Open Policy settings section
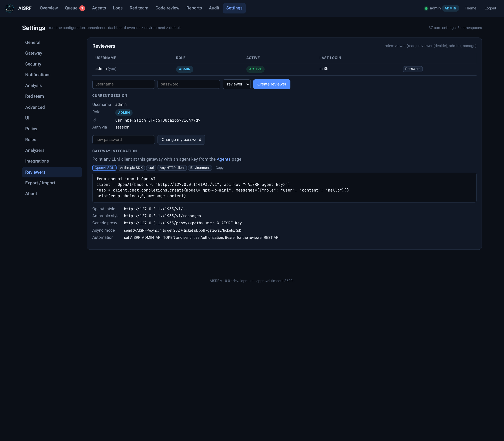 (x=52, y=129)
